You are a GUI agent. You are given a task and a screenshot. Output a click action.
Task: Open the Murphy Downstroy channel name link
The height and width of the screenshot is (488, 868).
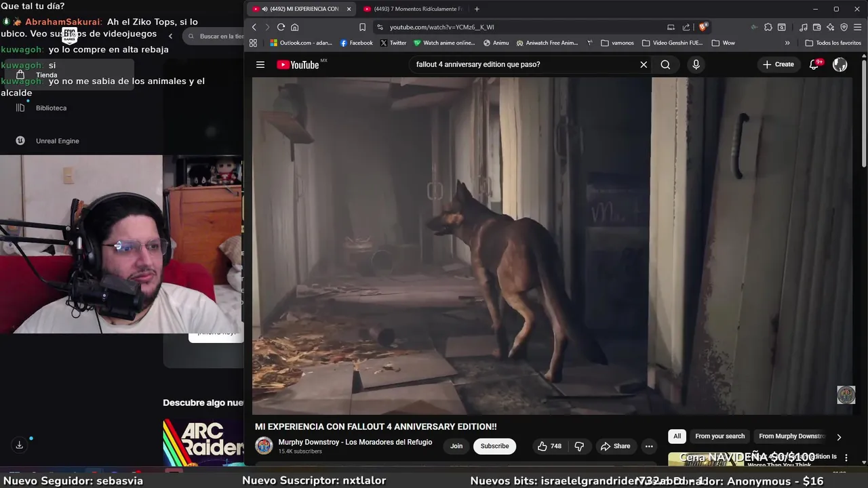[355, 442]
